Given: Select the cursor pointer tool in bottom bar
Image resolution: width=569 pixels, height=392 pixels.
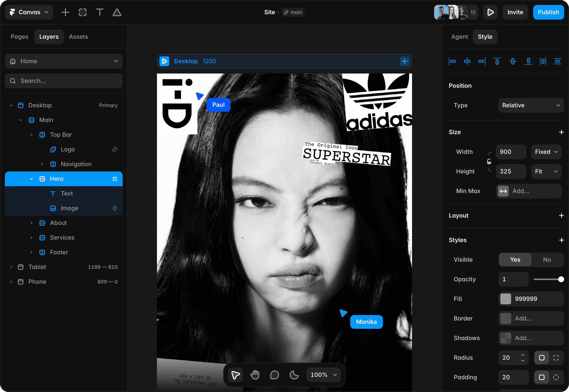Looking at the screenshot, I should [x=235, y=375].
